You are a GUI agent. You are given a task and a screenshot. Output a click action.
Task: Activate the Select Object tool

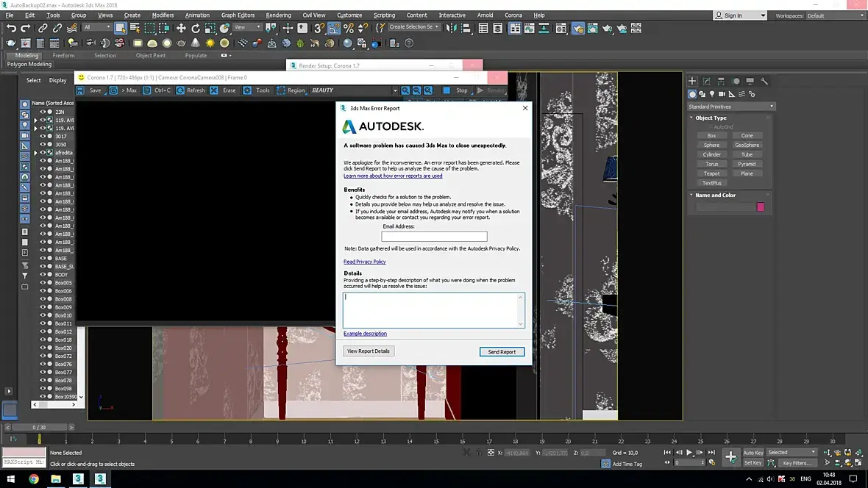[x=120, y=28]
